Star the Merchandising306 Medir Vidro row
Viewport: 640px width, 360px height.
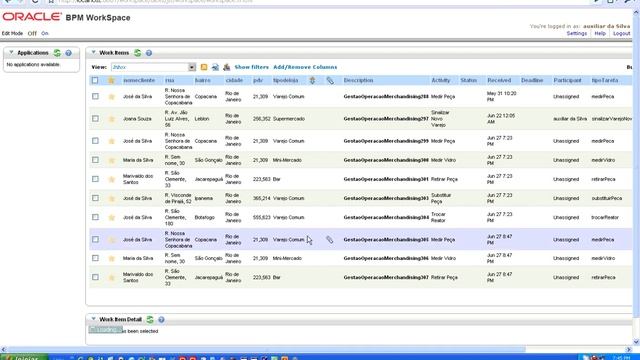click(111, 258)
